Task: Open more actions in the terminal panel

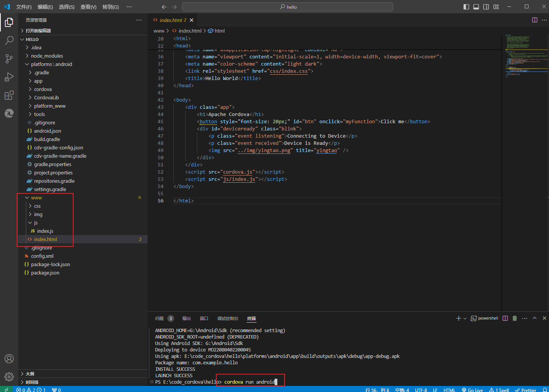Action: 525,318
